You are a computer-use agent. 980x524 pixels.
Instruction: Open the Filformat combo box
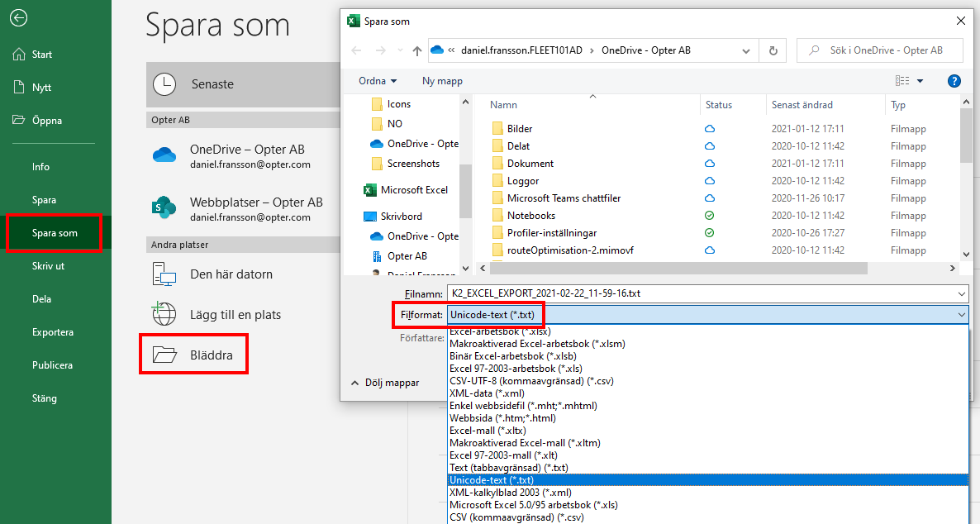tap(707, 315)
